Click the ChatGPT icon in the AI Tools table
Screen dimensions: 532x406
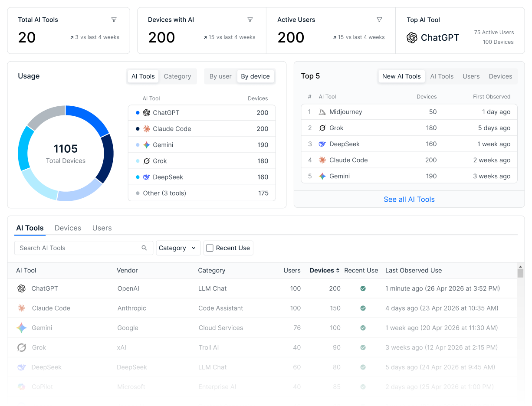click(x=21, y=288)
